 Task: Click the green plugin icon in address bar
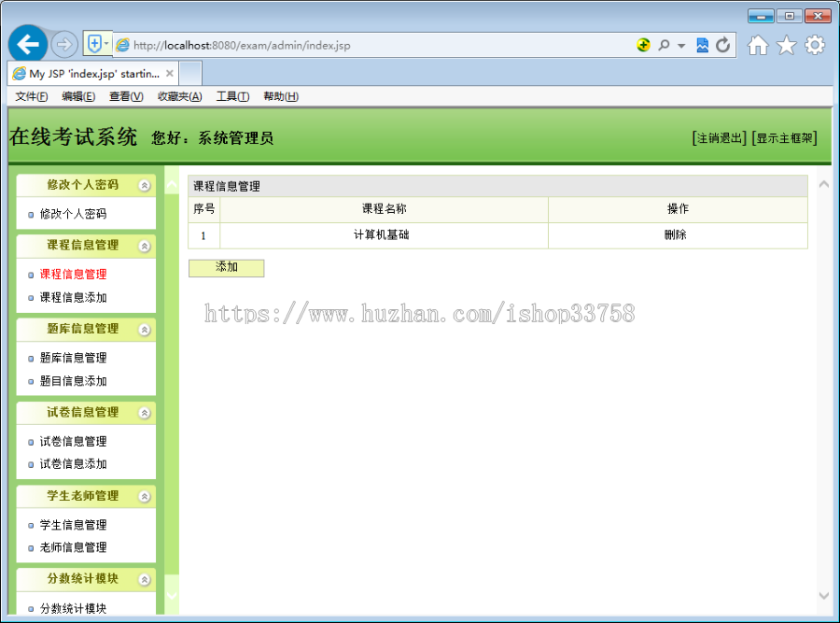point(643,44)
